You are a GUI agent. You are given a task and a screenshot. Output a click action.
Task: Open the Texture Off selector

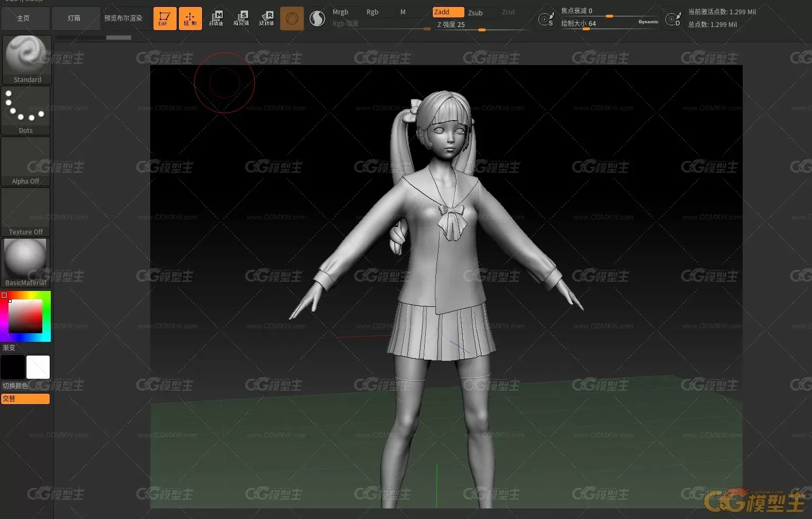pos(25,212)
